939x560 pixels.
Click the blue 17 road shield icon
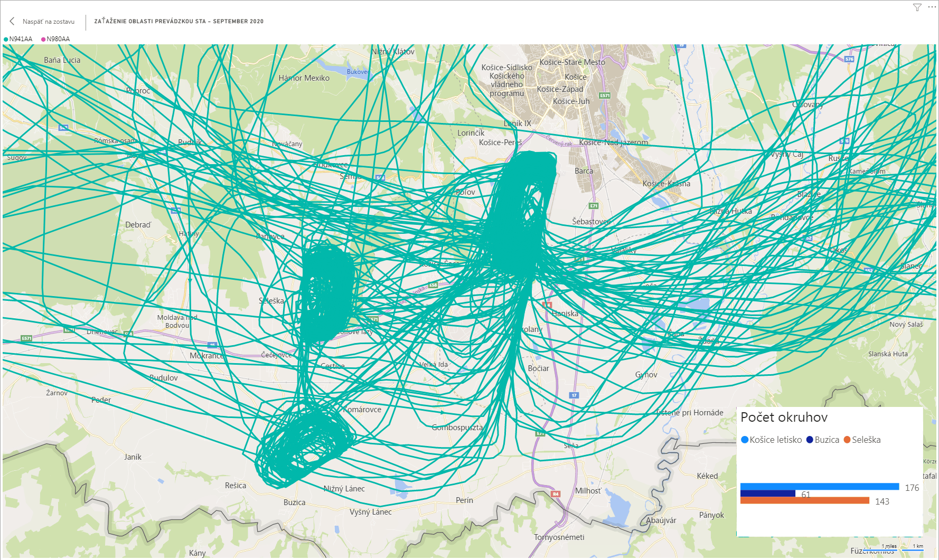coord(574,395)
